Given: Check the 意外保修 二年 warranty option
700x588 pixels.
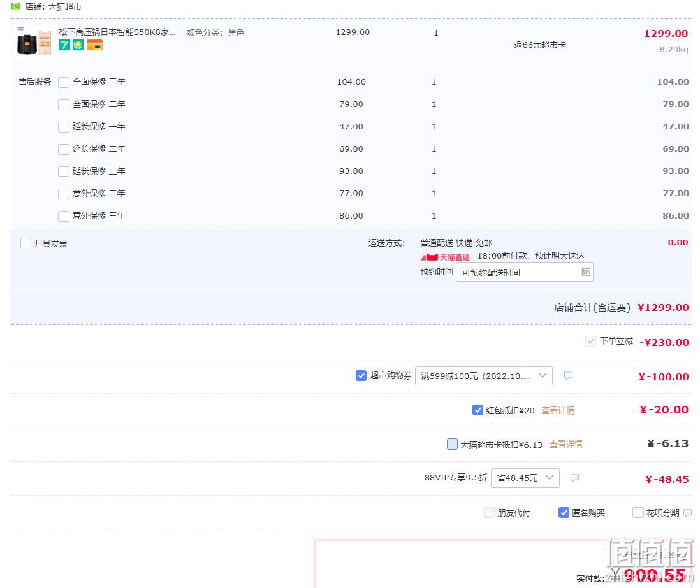Looking at the screenshot, I should pyautogui.click(x=64, y=194).
